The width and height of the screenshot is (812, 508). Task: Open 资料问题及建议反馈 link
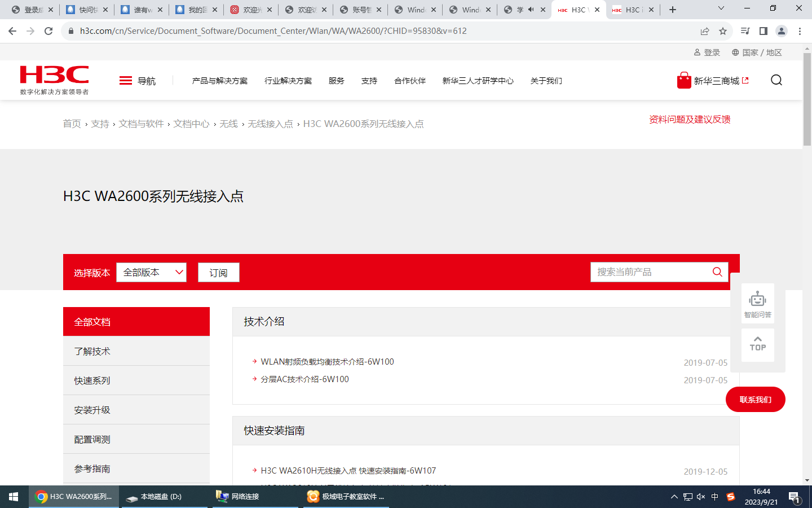coord(690,119)
